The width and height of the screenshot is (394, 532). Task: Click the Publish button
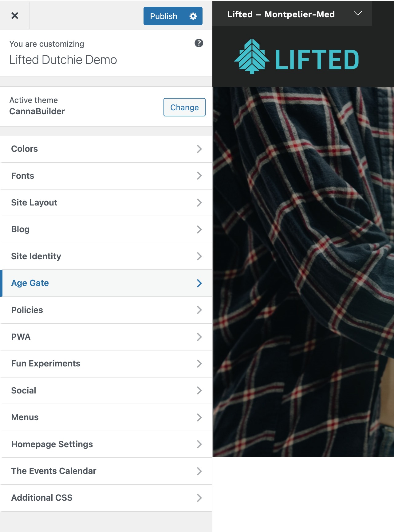(x=164, y=16)
